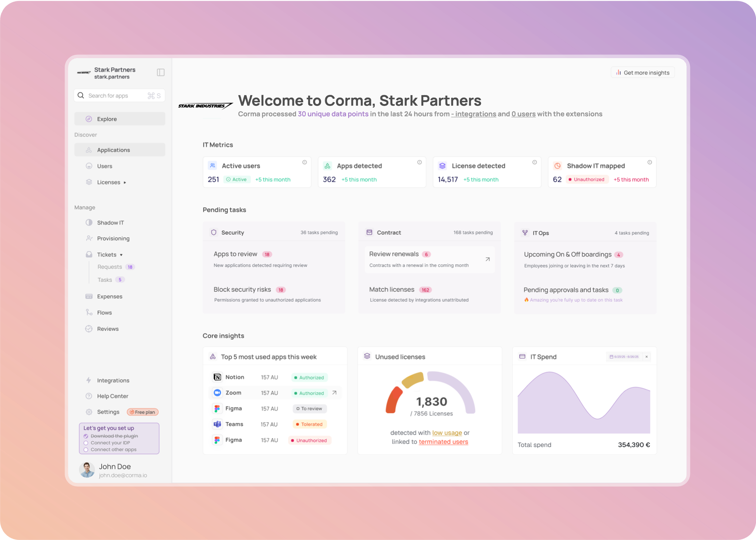This screenshot has height=540, width=756.
Task: Check the Connect your IDP step
Action: click(86, 443)
